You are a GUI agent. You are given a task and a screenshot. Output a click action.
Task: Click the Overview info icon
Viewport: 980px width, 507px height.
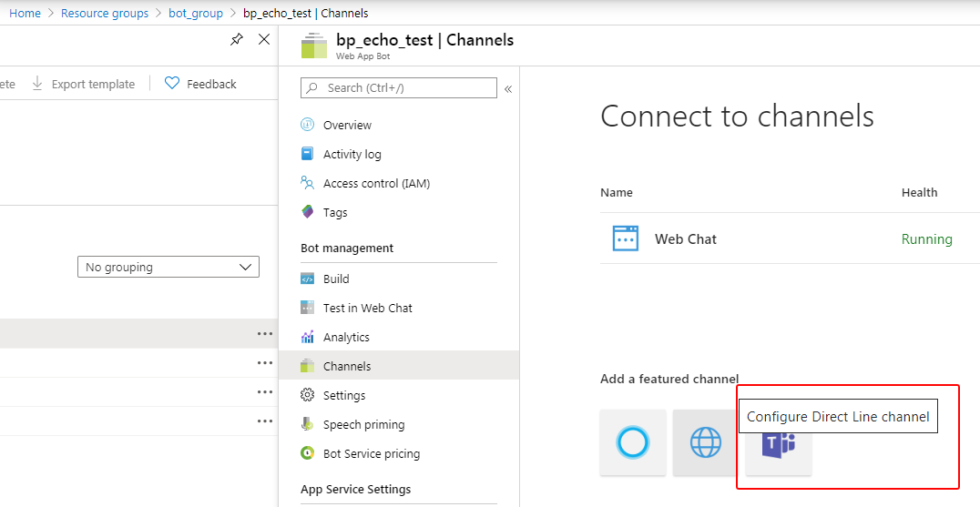pos(307,125)
